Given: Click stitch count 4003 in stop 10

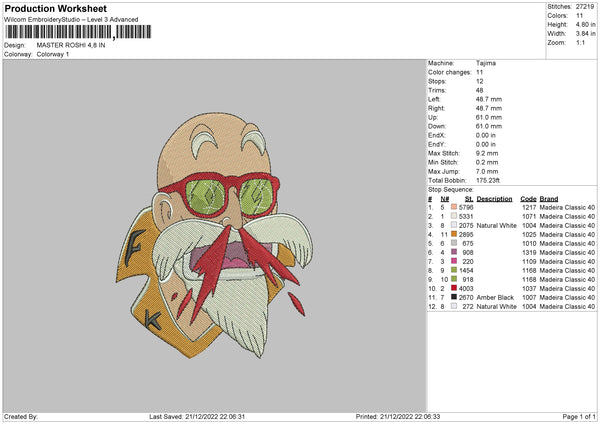Looking at the screenshot, I should click(x=466, y=289).
